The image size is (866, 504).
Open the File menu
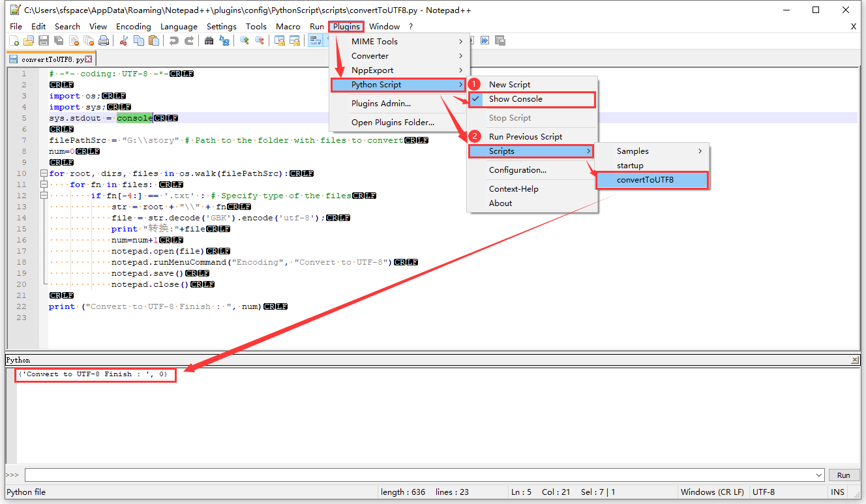[x=16, y=26]
